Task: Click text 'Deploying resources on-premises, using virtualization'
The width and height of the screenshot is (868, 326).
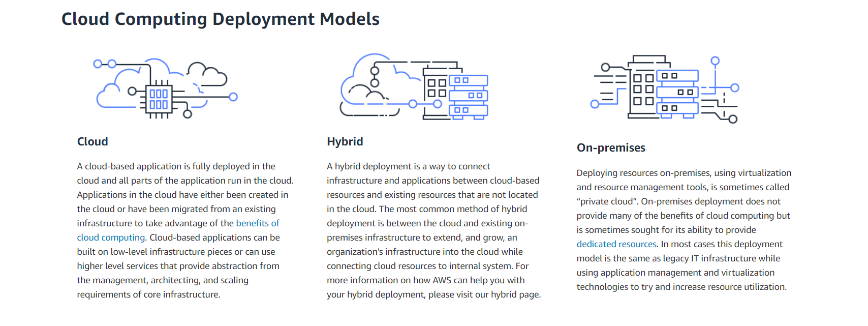Action: pyautogui.click(x=684, y=173)
